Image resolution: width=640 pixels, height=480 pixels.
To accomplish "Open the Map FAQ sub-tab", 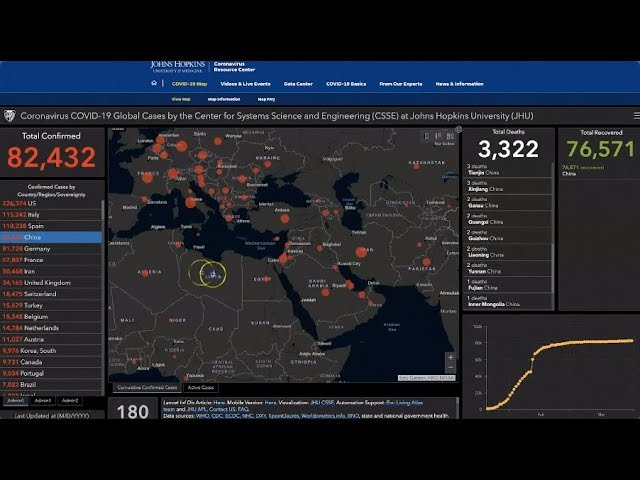I will (266, 99).
